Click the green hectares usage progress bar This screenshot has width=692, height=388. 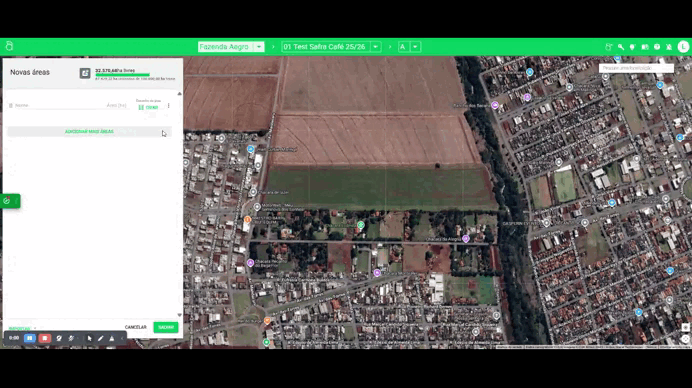pos(123,75)
